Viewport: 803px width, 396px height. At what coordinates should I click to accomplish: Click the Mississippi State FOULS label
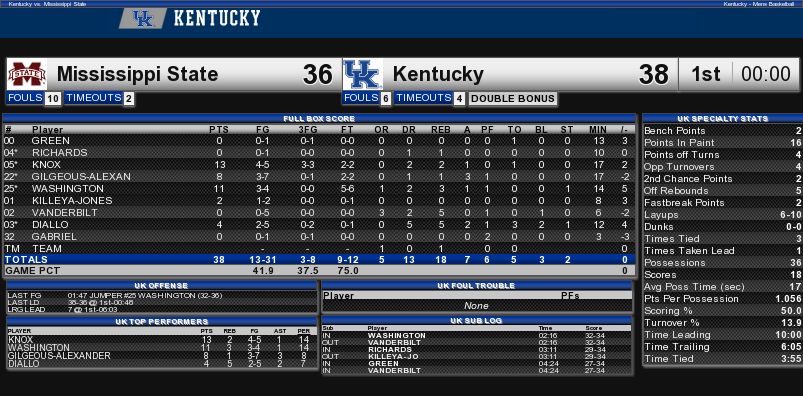(25, 98)
